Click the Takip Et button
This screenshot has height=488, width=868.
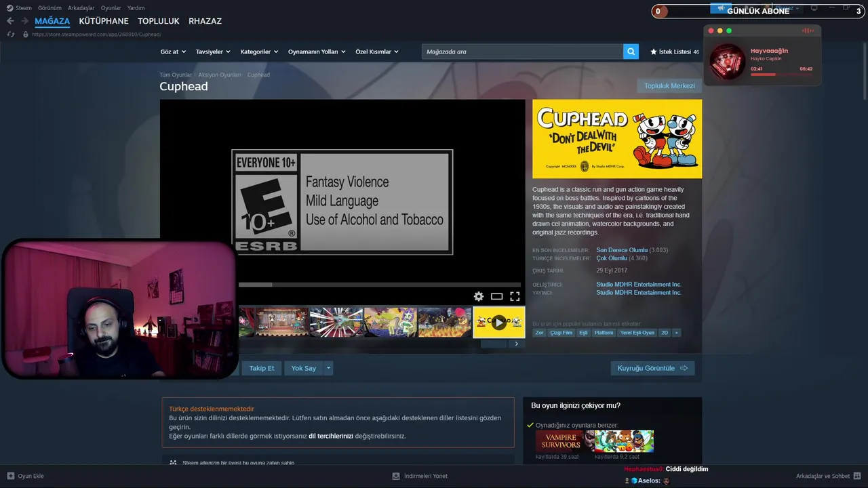tap(262, 368)
